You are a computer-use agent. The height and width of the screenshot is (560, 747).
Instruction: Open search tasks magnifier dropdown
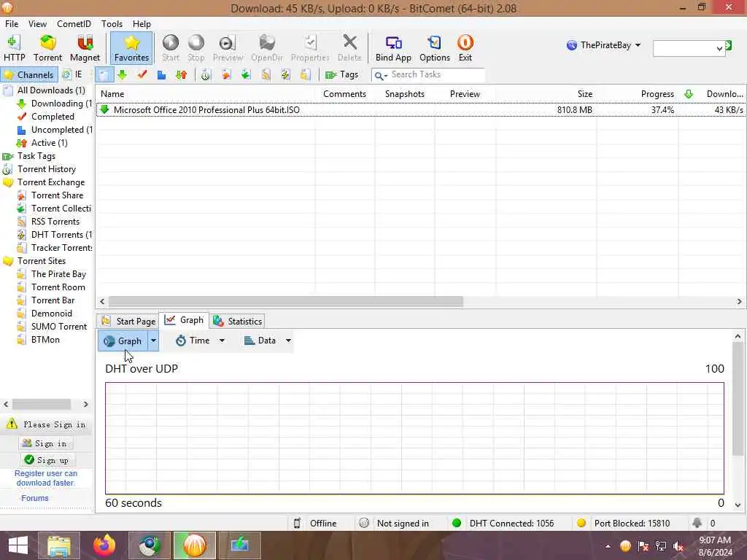pos(380,75)
